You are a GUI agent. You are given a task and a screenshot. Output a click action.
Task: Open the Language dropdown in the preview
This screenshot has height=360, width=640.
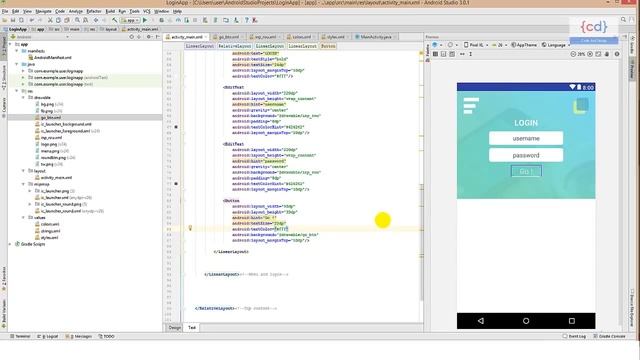point(556,45)
